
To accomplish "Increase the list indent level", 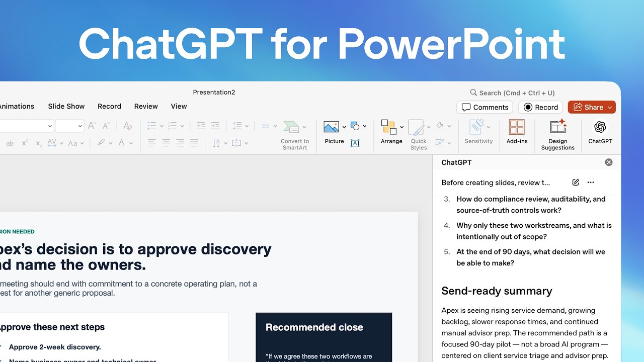I will [215, 126].
